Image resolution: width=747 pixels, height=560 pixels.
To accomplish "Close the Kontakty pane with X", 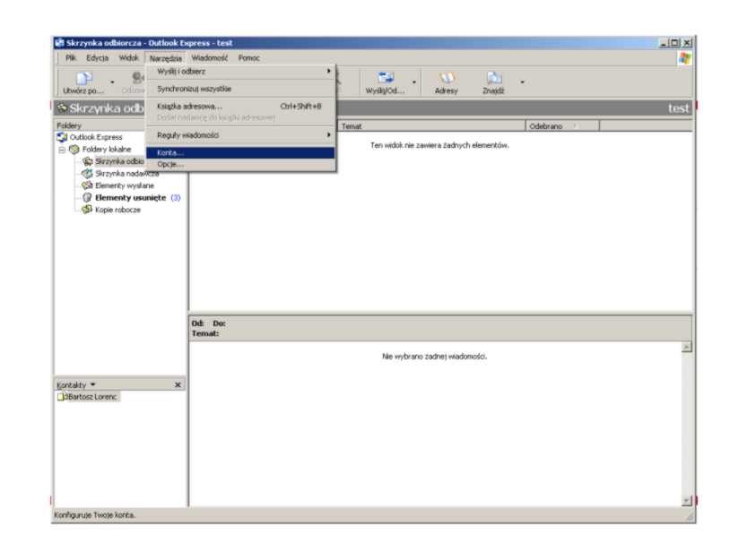I will (178, 384).
